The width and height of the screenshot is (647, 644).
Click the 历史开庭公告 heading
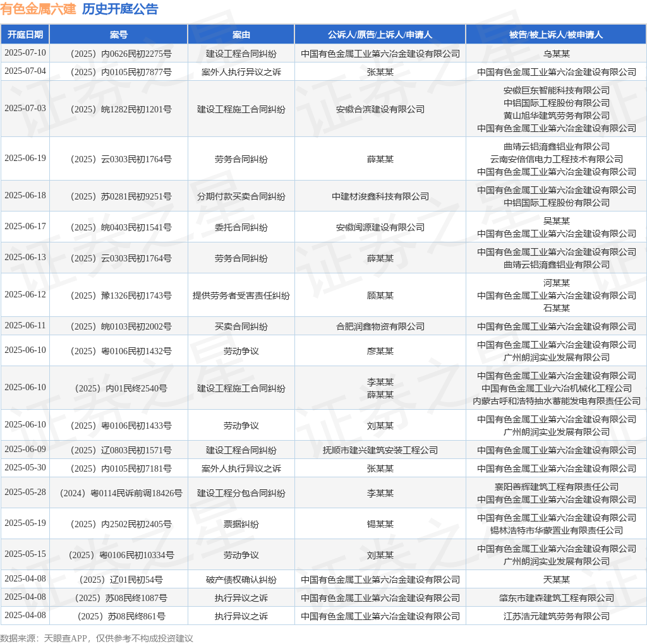coord(120,9)
